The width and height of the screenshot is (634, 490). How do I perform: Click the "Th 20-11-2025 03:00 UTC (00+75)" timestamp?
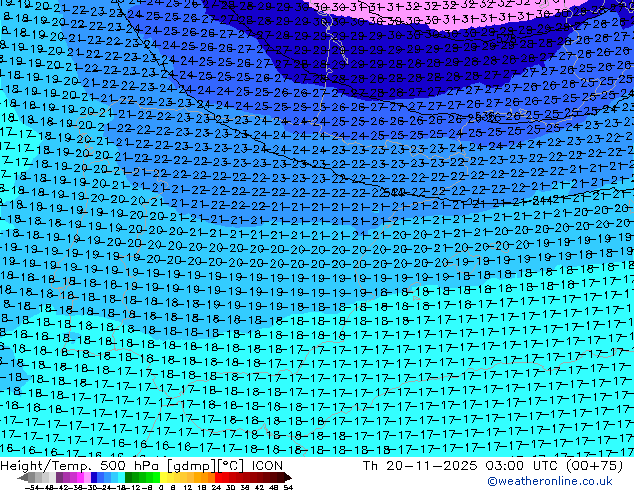click(x=492, y=466)
